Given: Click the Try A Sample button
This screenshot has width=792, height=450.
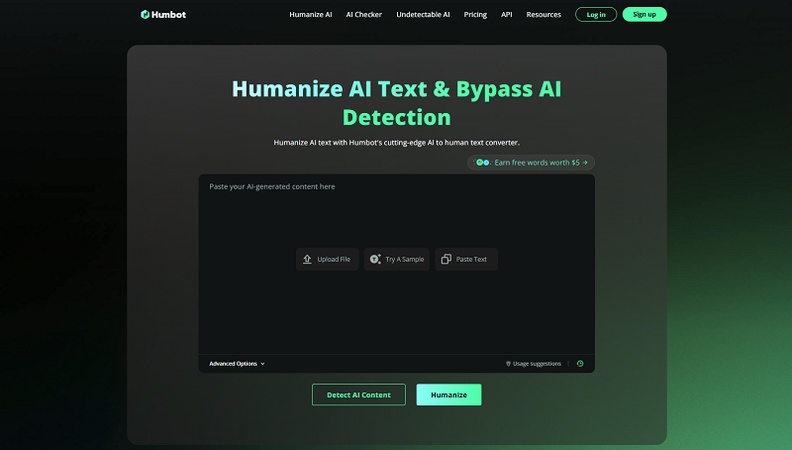Looking at the screenshot, I should (397, 259).
